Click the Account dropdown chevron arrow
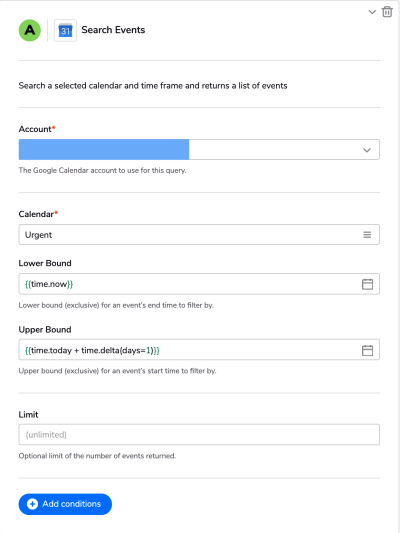Viewport: 400px width, 533px height. pos(367,150)
